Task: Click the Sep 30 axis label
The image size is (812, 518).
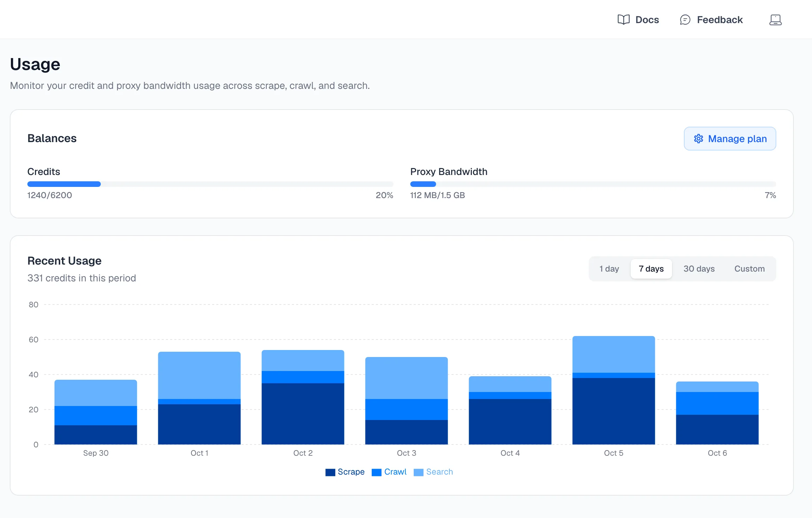Action: click(x=96, y=453)
